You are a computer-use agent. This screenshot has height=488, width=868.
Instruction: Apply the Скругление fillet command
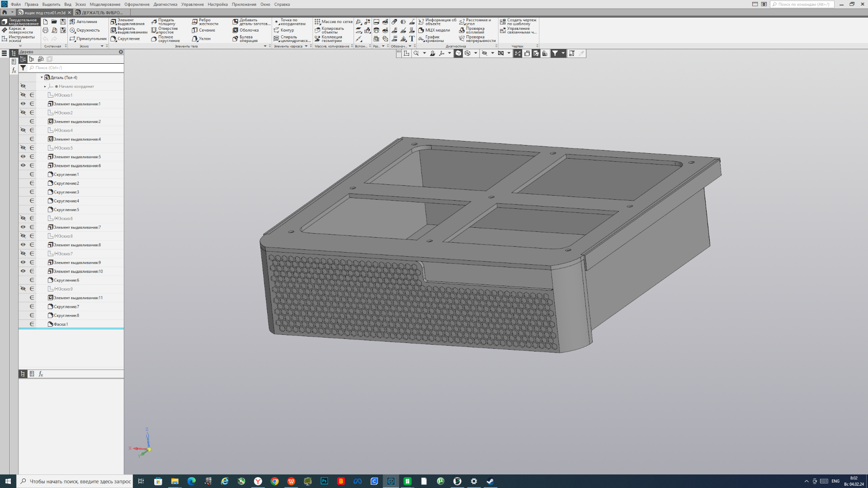pyautogui.click(x=125, y=39)
